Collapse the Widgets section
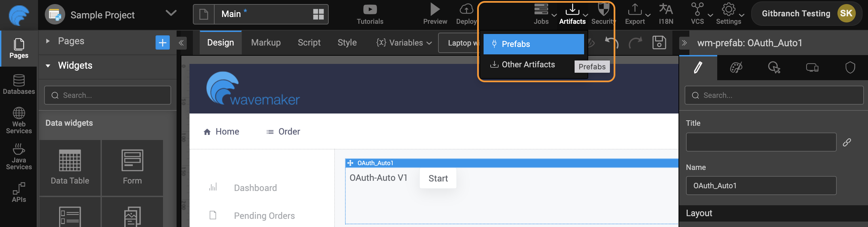The image size is (868, 227). pyautogui.click(x=48, y=66)
